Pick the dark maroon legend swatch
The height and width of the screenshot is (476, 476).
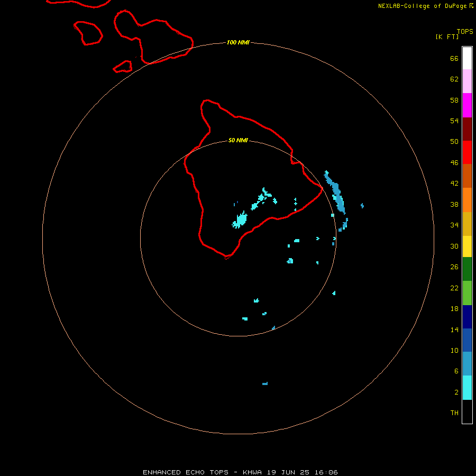467,129
